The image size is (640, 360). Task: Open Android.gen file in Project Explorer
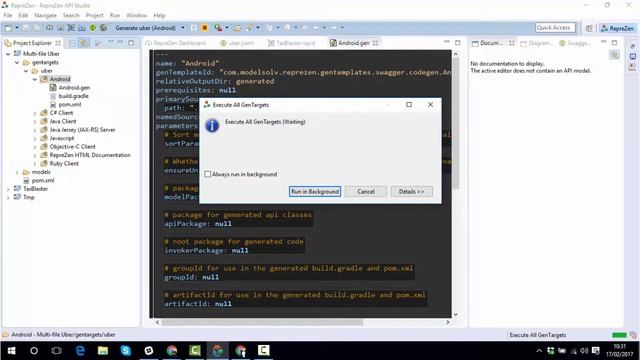pos(74,87)
